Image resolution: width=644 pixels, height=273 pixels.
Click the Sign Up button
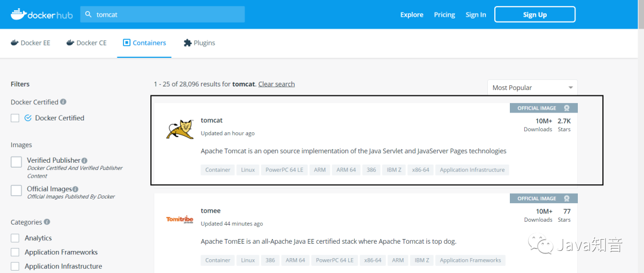pos(535,14)
